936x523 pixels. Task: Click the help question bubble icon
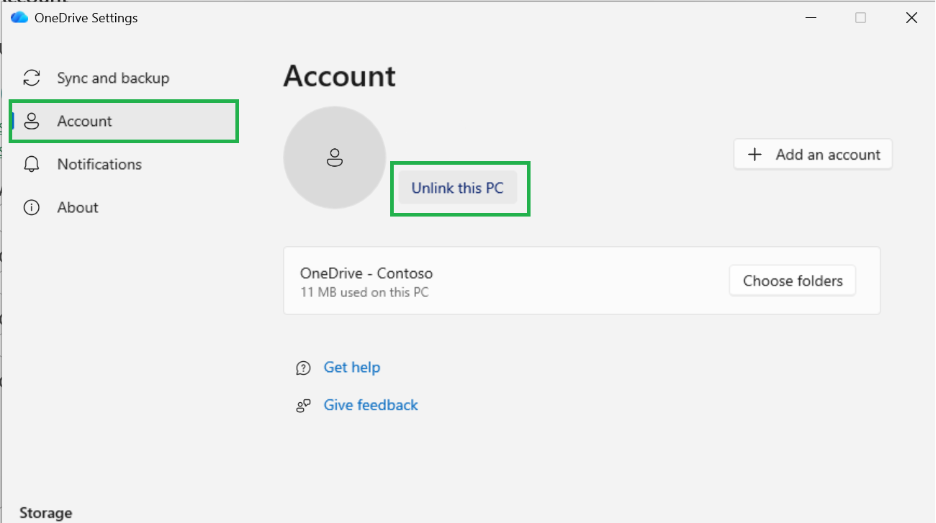(x=303, y=368)
